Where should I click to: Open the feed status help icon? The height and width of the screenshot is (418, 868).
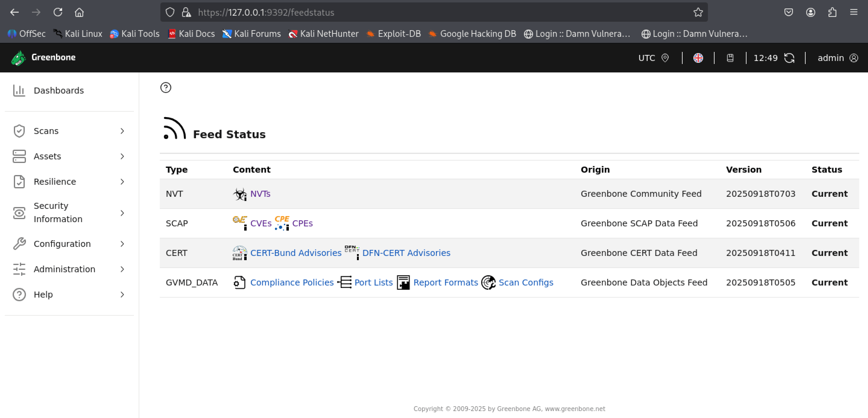[166, 88]
